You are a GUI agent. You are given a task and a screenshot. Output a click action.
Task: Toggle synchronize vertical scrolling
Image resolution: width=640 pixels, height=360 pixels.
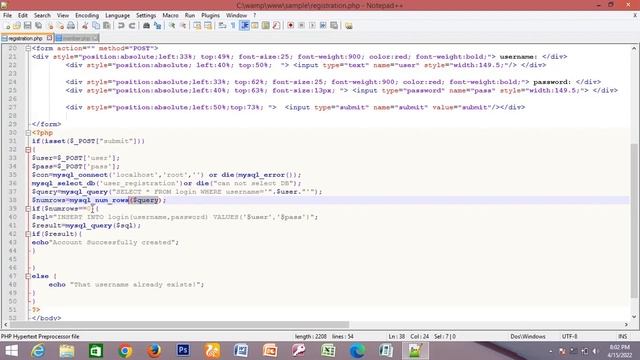(197, 26)
